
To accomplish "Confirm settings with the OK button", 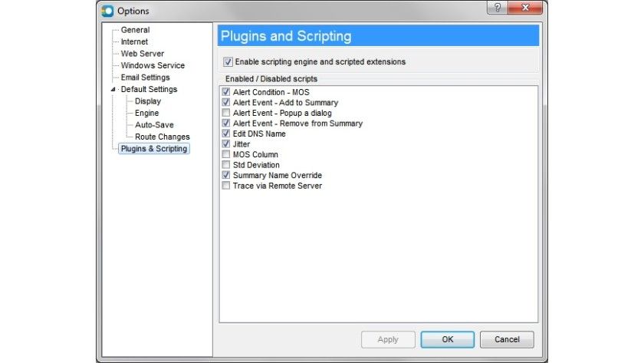I will pos(447,339).
